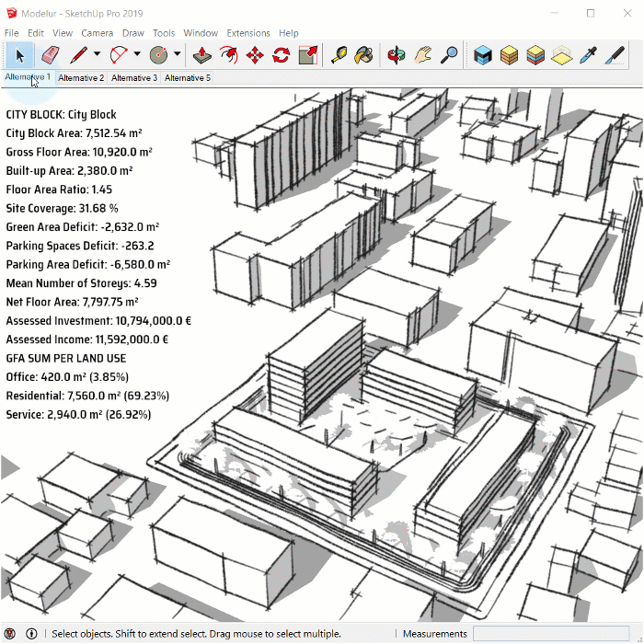The image size is (644, 644).
Task: Select the Pan hand tool
Action: click(x=422, y=54)
